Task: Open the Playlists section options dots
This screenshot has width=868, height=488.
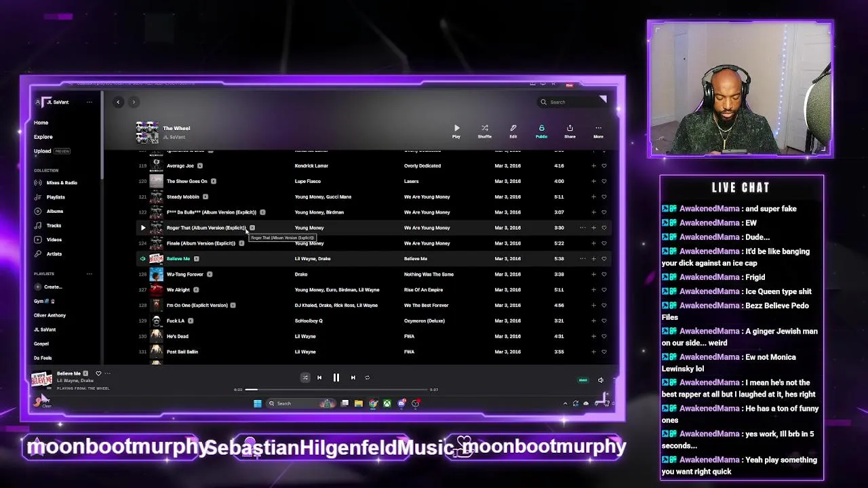Action: pos(89,274)
